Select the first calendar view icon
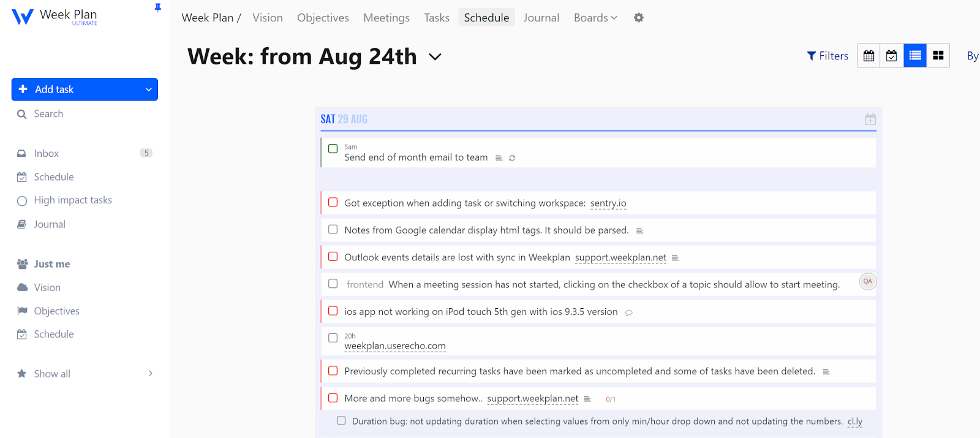 point(869,56)
